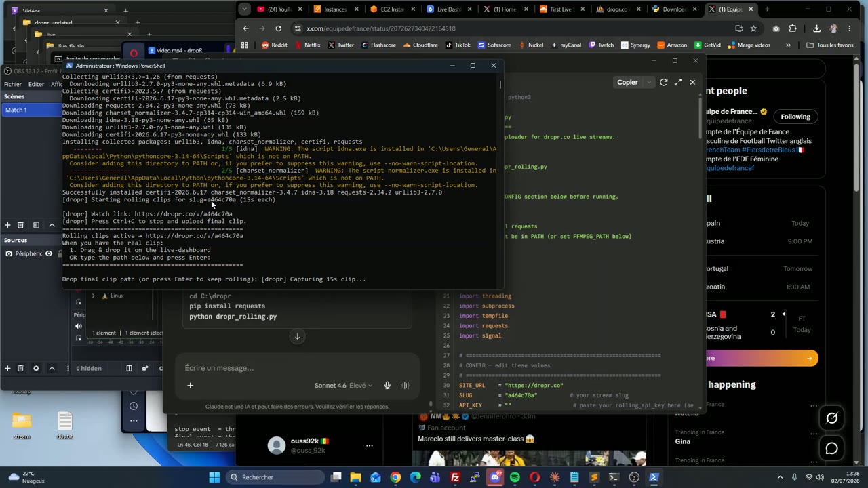Screen dimensions: 868x488
Task: Add a new scene in OBS
Action: pyautogui.click(x=7, y=225)
